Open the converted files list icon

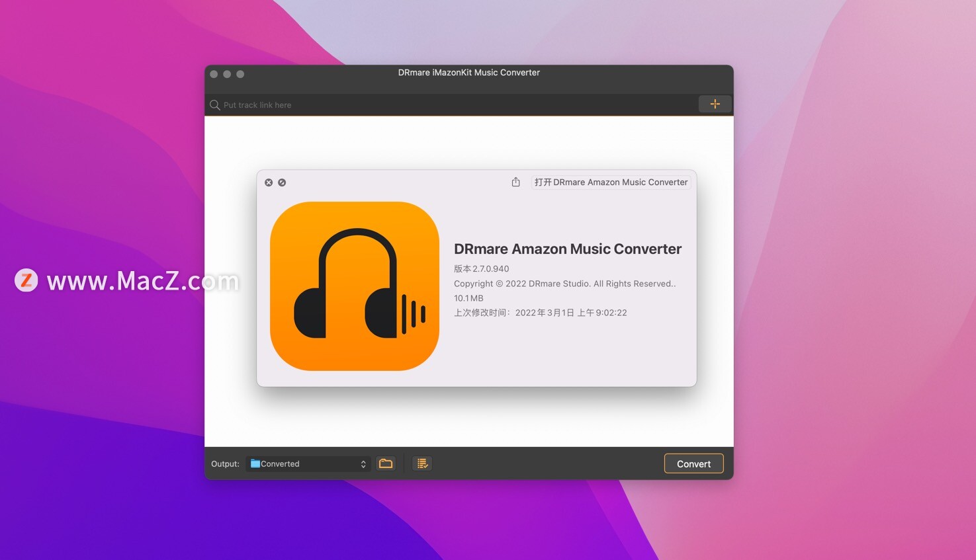click(421, 463)
